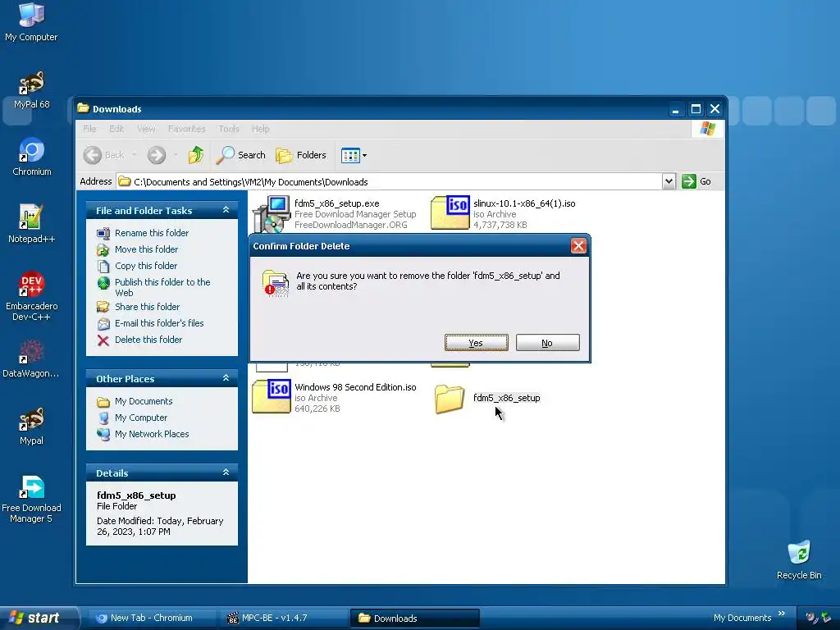
Task: Go to My Documents in Other Places
Action: 144,401
